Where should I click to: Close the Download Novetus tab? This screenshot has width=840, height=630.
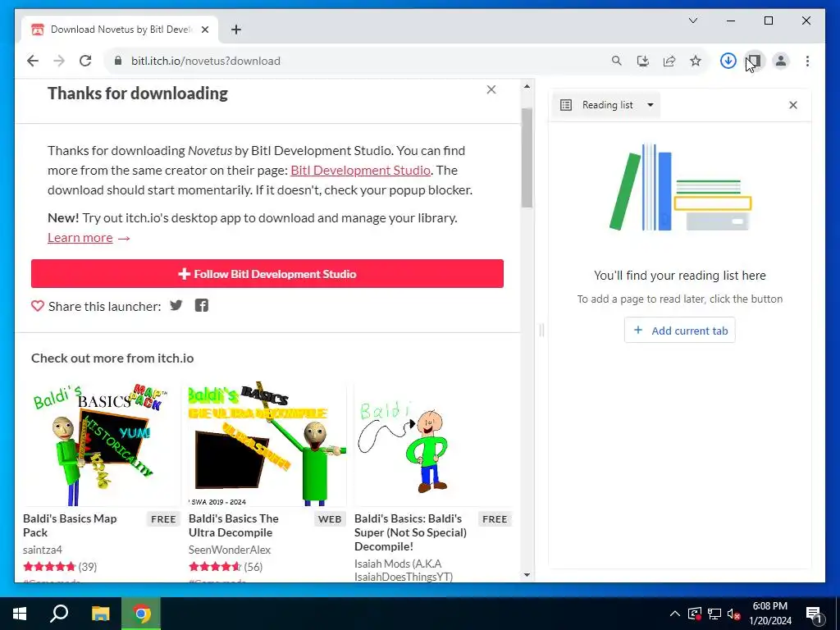click(204, 30)
